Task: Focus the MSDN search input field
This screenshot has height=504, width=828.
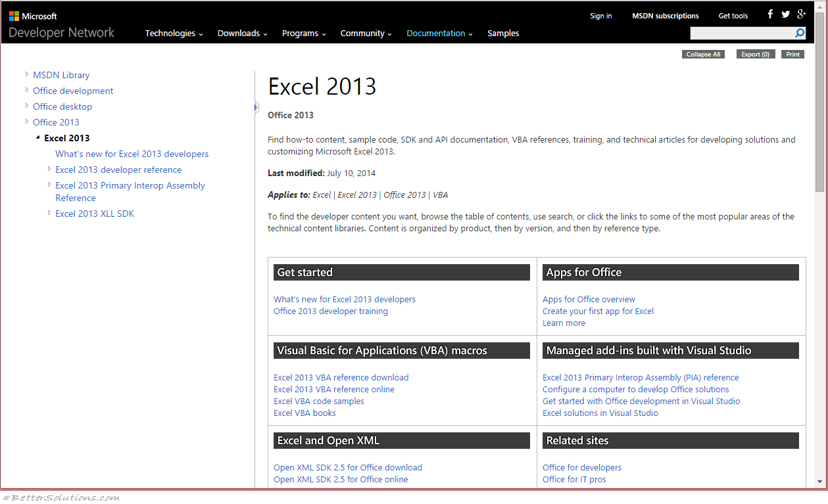Action: pos(742,33)
